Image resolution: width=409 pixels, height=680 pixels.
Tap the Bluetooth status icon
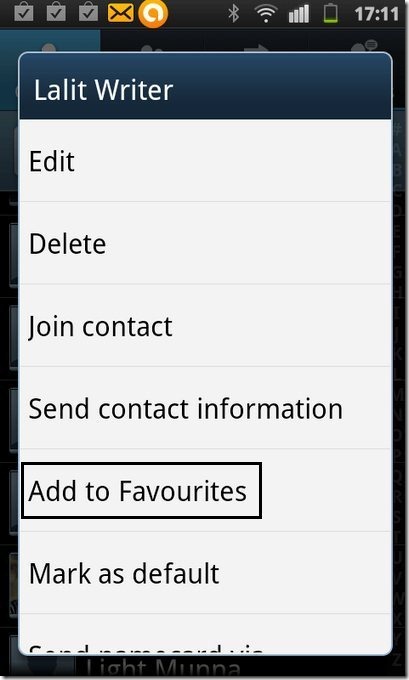tap(234, 13)
